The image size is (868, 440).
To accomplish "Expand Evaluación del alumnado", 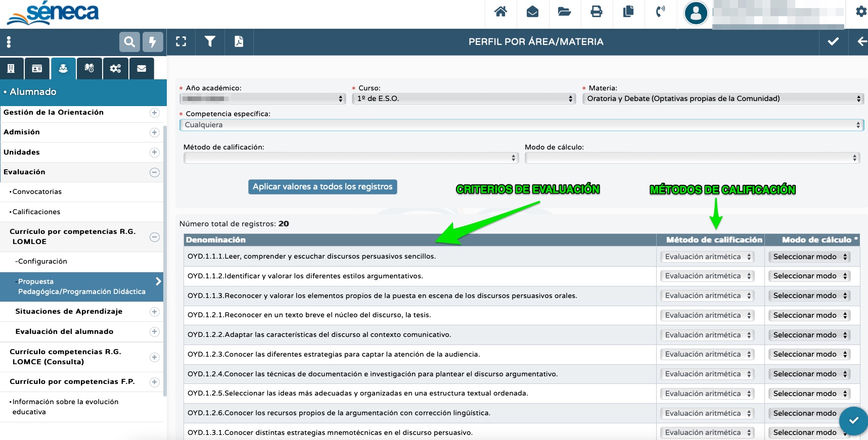I will click(155, 331).
